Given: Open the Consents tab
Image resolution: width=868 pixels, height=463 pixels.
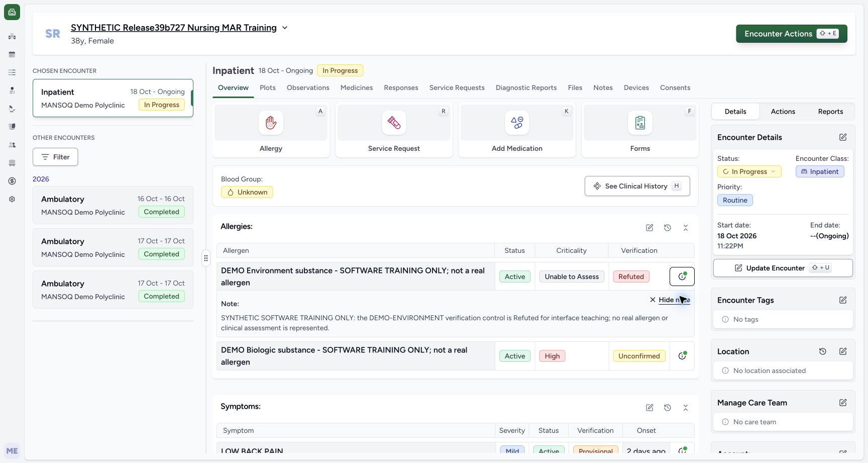Looking at the screenshot, I should [x=675, y=87].
